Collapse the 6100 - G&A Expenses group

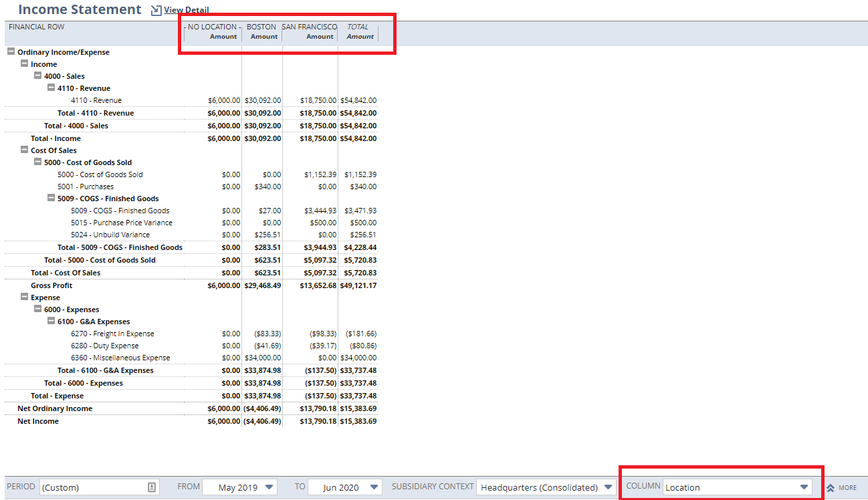click(51, 321)
